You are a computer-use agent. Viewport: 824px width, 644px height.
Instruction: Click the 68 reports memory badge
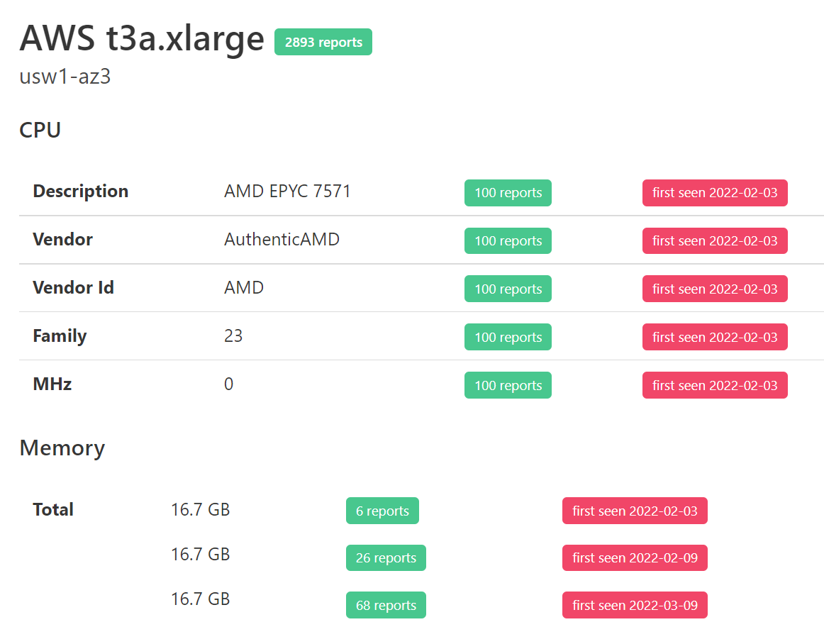[386, 606]
